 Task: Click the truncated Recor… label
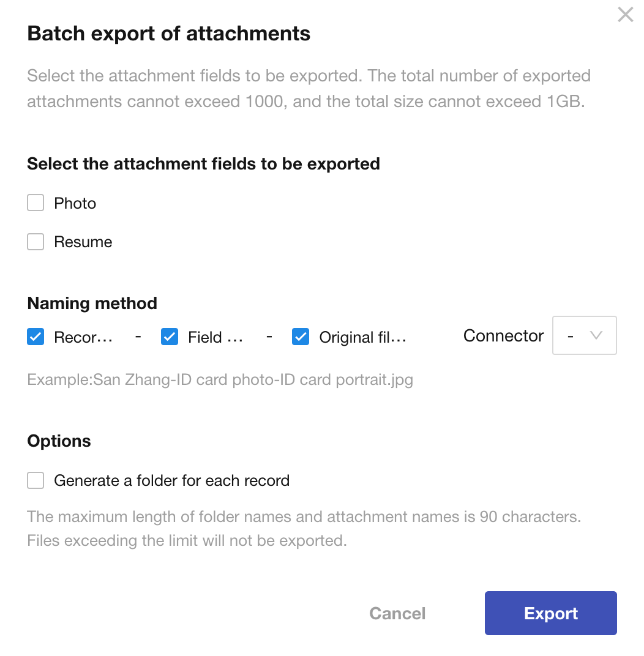(83, 337)
